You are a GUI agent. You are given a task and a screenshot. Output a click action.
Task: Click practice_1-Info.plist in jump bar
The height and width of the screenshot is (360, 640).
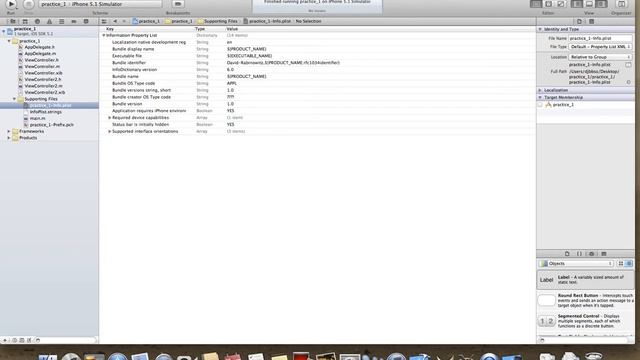(x=267, y=21)
